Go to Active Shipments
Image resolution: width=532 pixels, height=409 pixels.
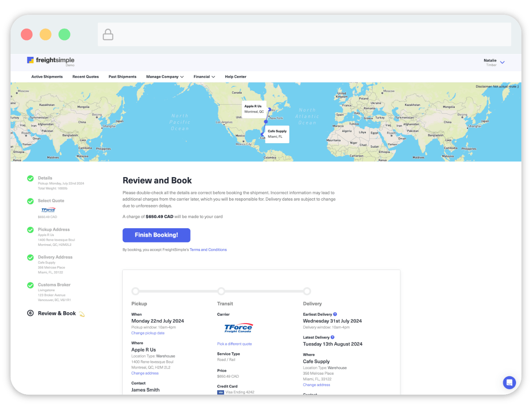pos(47,77)
